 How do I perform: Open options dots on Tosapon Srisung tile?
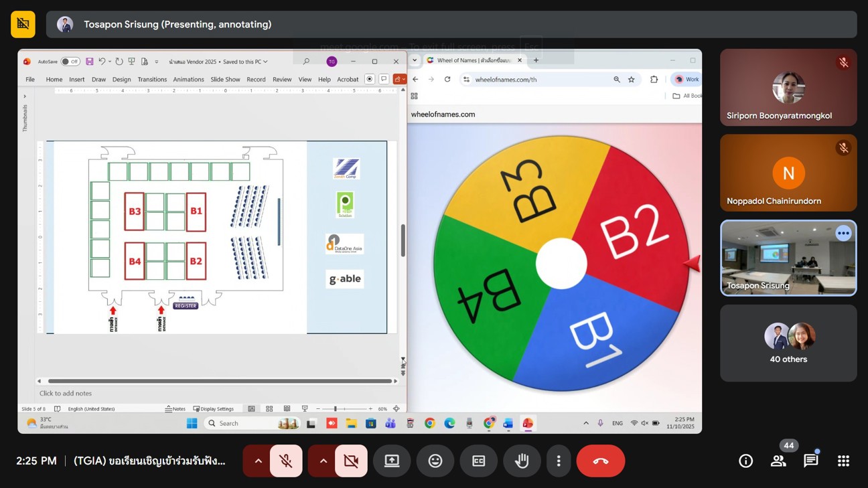(843, 234)
